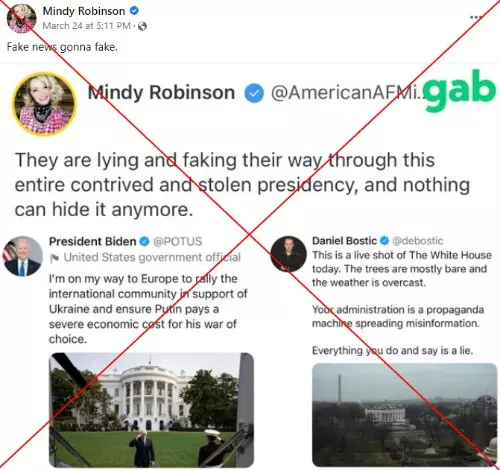This screenshot has height=470, width=500.
Task: Click the blue verified badge beside the top name
Action: click(x=134, y=11)
